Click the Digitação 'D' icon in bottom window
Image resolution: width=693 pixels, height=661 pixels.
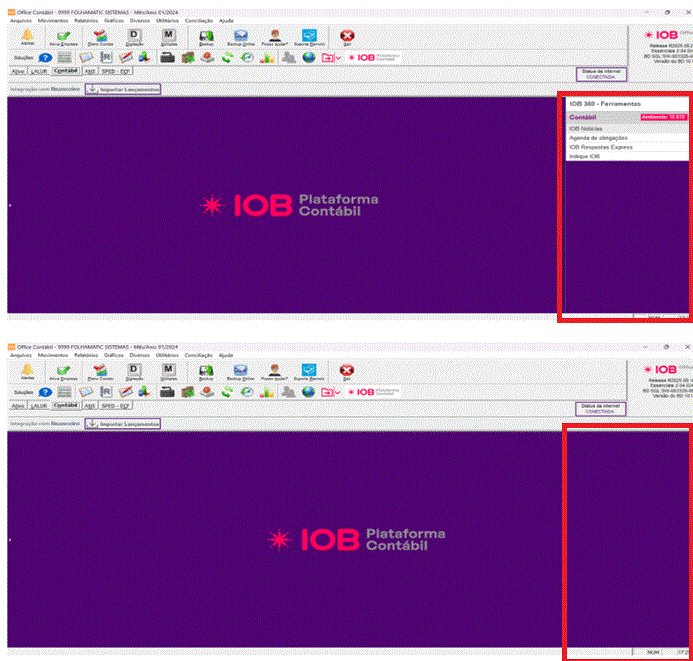tap(134, 369)
